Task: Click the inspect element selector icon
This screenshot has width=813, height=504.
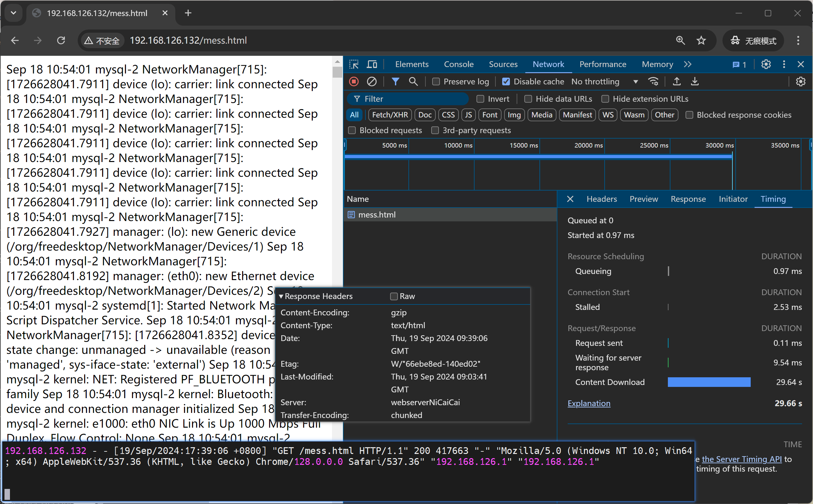Action: coord(354,64)
